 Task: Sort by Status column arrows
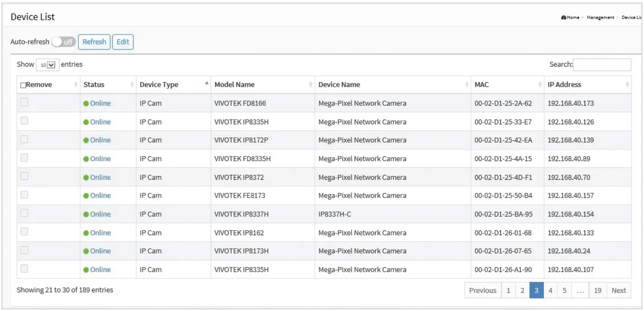pos(132,85)
